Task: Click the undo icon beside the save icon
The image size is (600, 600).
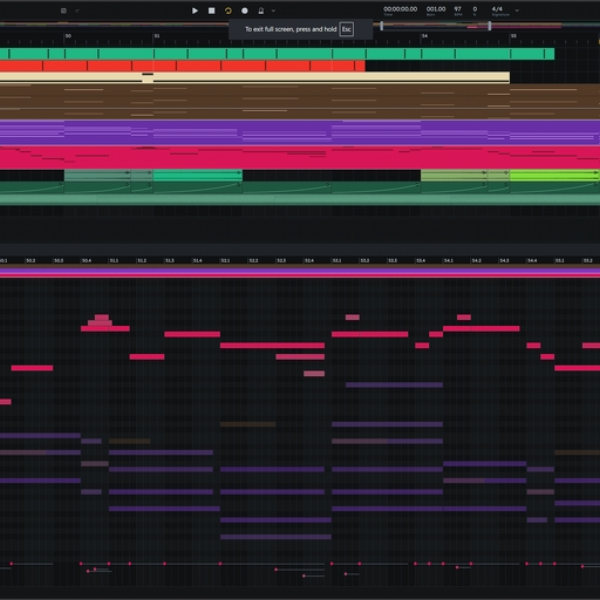Action: 77,11
